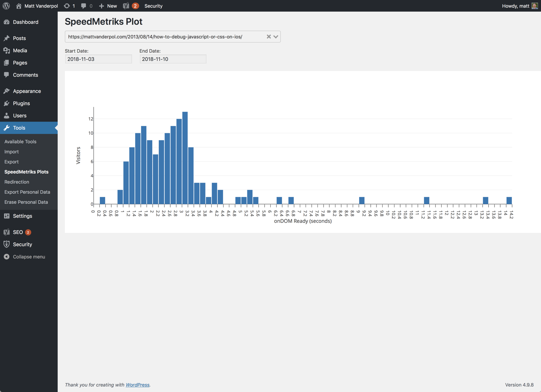The image size is (541, 392).
Task: Open Appearance menu
Action: click(29, 91)
